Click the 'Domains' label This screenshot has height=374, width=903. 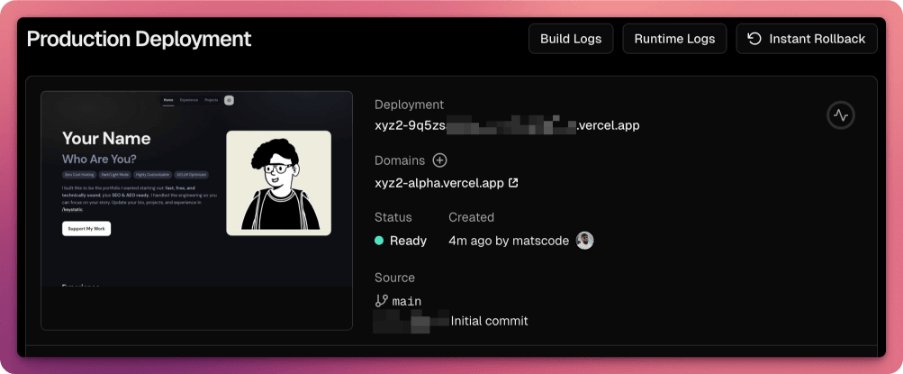coord(400,160)
